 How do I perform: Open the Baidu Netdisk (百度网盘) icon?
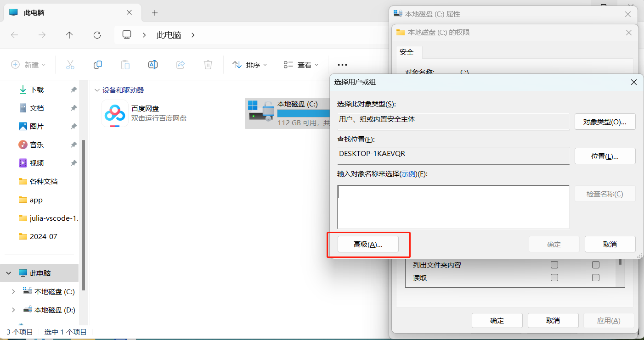point(115,113)
